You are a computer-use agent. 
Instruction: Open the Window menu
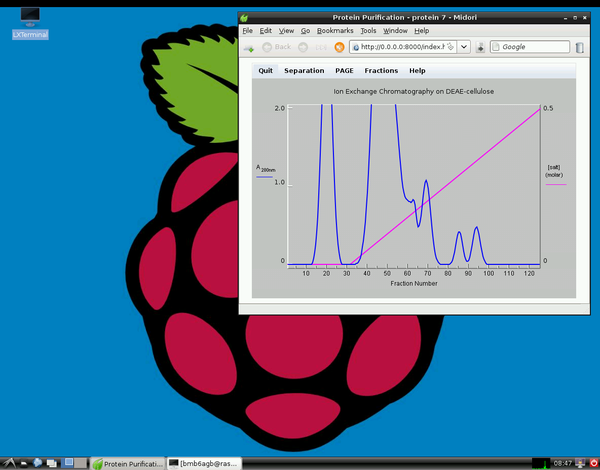pos(395,31)
